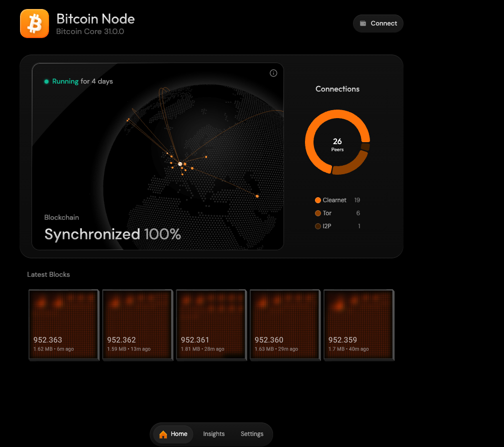Image resolution: width=504 pixels, height=447 pixels.
Task: Click the 'Connections' heading
Action: coord(337,89)
